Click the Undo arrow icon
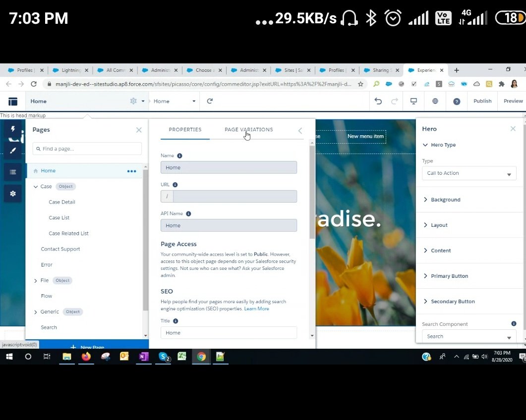Screen dimensions: 526x420 coord(378,101)
